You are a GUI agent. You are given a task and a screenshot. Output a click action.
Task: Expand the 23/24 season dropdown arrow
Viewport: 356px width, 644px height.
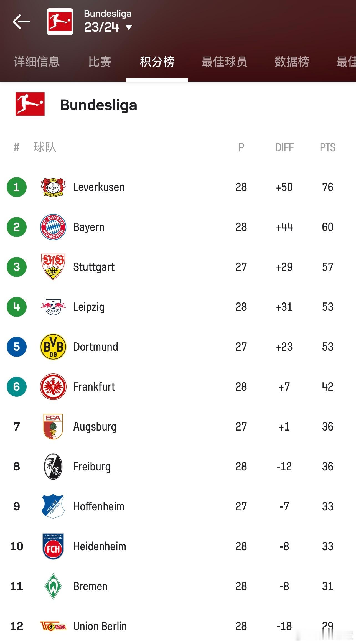[129, 27]
